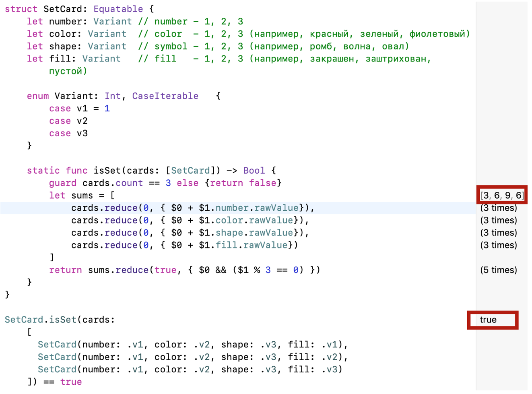Screen dimensions: 532x394
Task: Click the "let fill: Variant" declaration
Action: point(74,59)
